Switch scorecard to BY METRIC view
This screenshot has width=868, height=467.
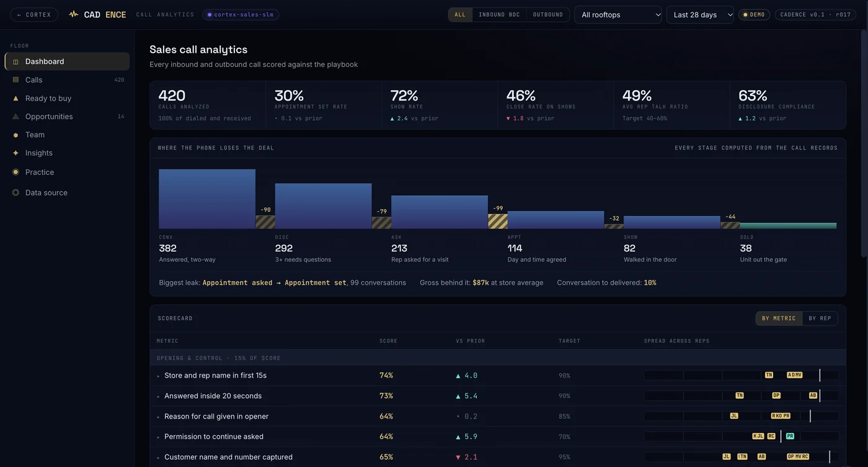(x=779, y=318)
